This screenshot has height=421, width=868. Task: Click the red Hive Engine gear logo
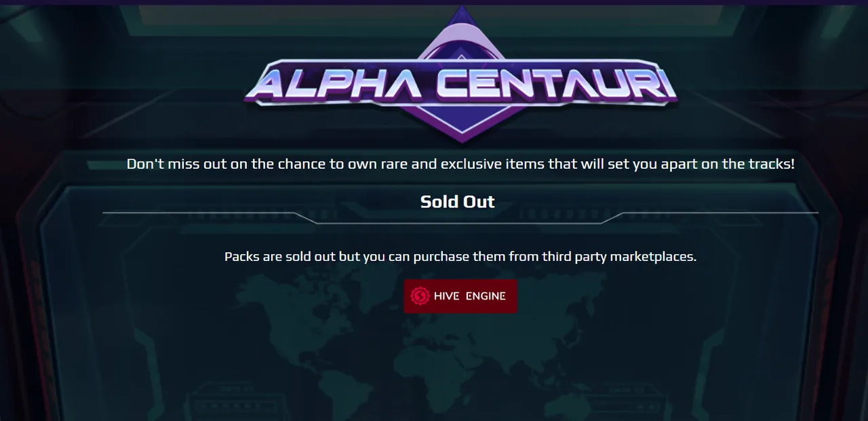(420, 296)
